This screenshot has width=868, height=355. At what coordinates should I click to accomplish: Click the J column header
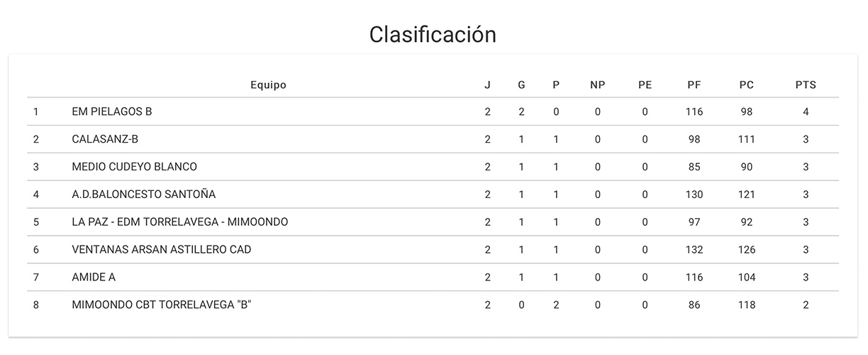pos(487,85)
